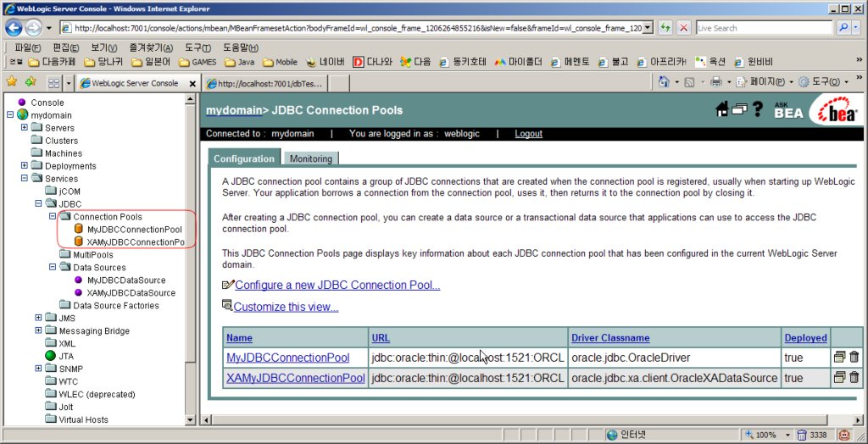Open the Quick Tabs grid icon
The width and height of the screenshot is (868, 444).
pos(53,83)
